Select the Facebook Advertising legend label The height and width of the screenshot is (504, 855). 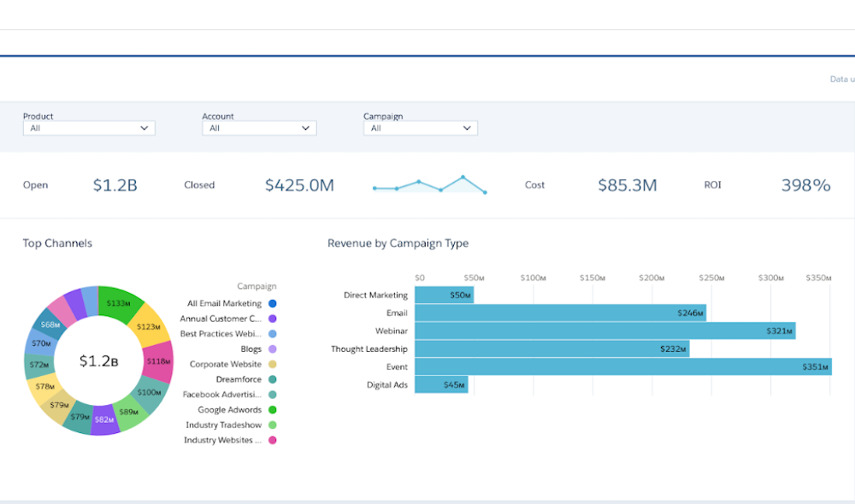pyautogui.click(x=222, y=395)
